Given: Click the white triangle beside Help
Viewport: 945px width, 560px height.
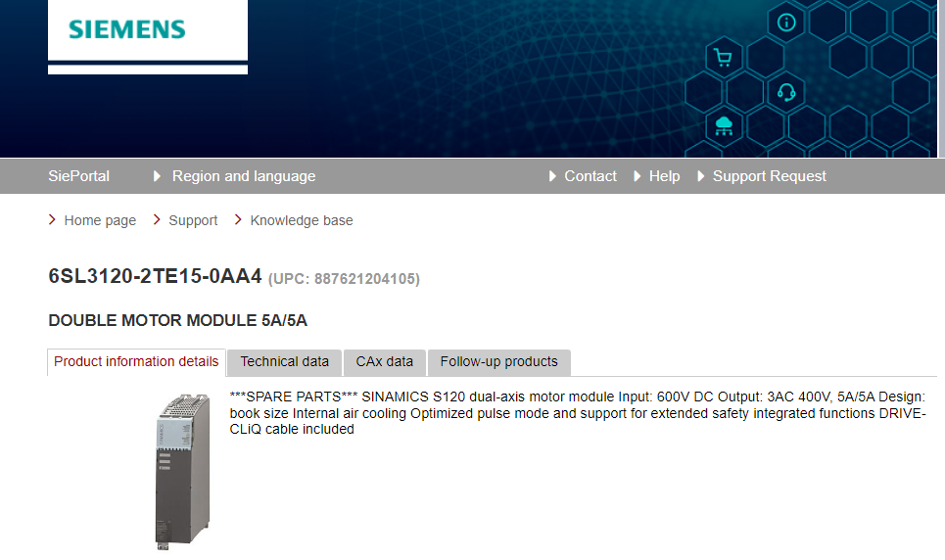Looking at the screenshot, I should pyautogui.click(x=638, y=176).
